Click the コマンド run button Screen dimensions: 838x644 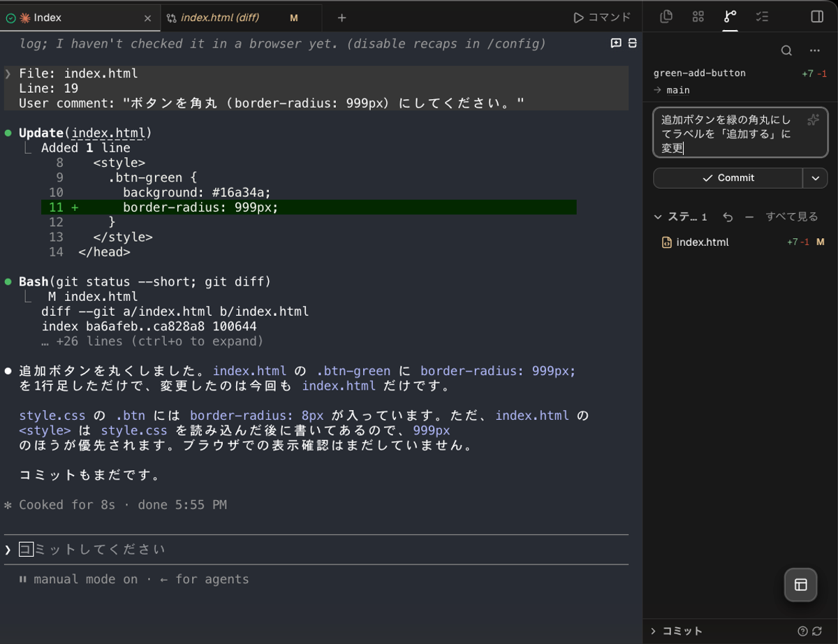pos(602,17)
